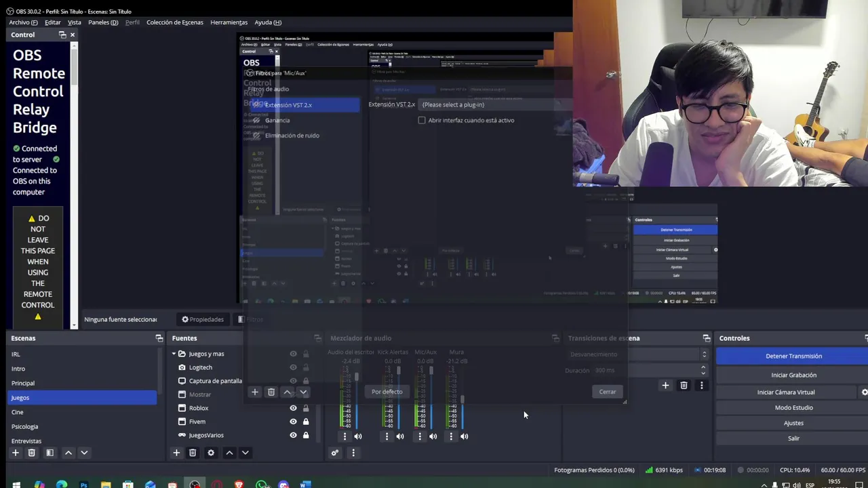The image size is (868, 488).
Task: Open Mic/Aux channel options menu
Action: (x=419, y=436)
